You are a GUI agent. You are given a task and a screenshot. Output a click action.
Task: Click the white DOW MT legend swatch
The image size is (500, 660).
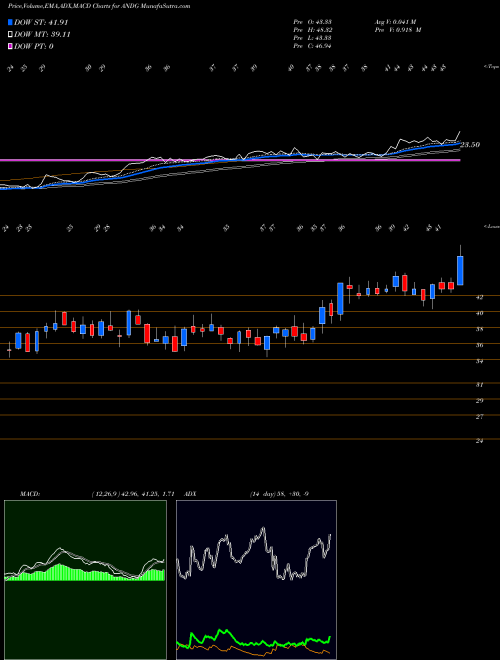pyautogui.click(x=10, y=34)
